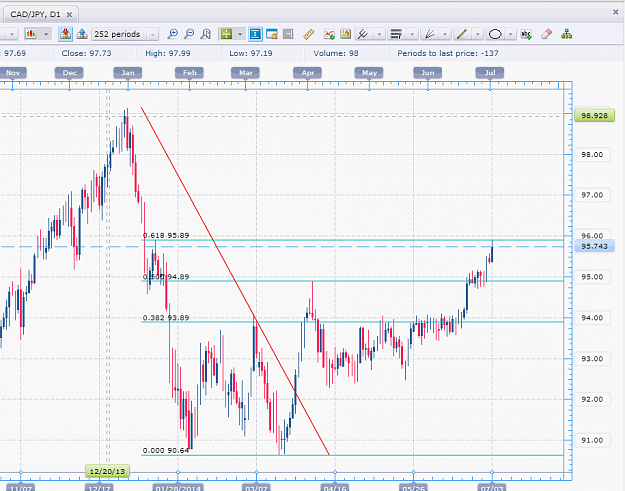Screen dimensions: 625x491
Task: Click the 0.618 95.89 Fibonacci label
Action: (x=166, y=235)
